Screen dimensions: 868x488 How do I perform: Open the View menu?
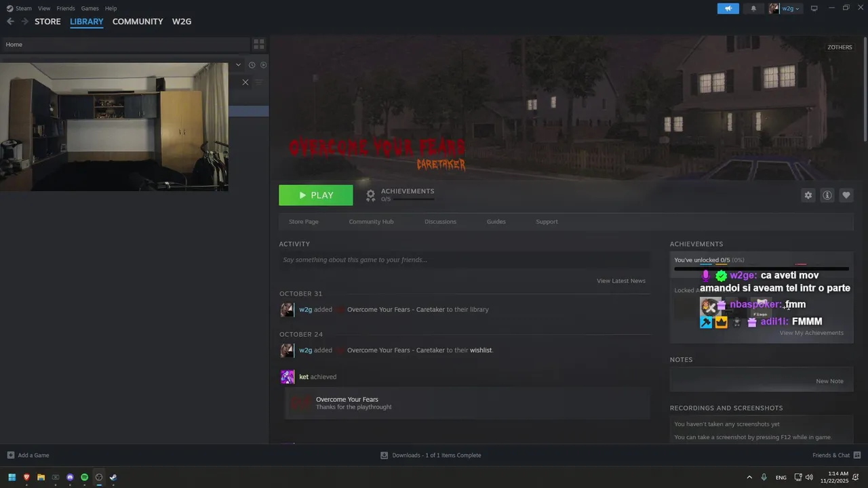tap(44, 8)
